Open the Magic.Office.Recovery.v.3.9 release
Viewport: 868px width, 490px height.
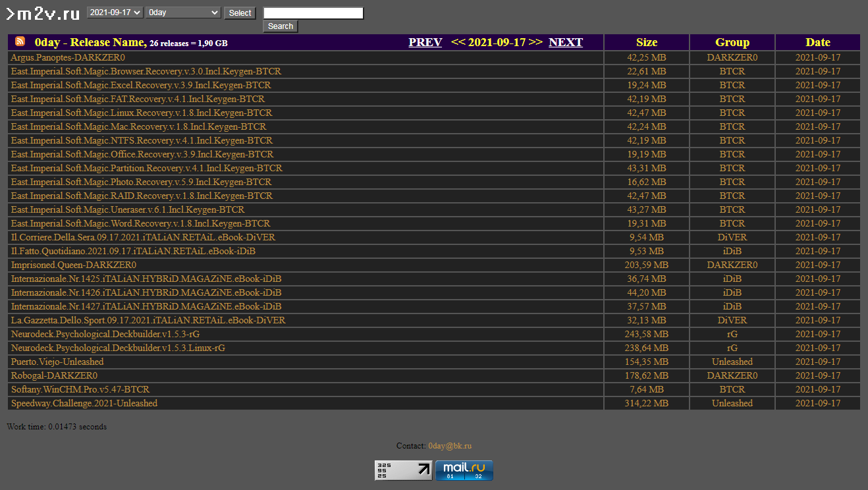(142, 154)
